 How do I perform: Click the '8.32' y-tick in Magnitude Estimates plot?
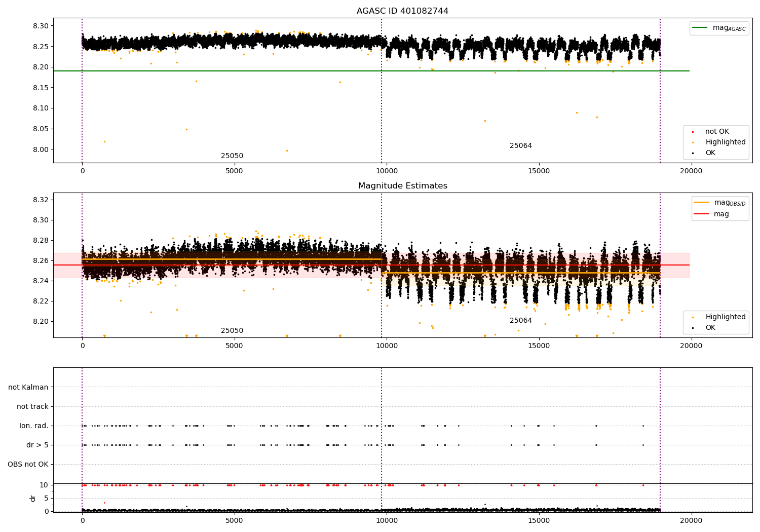[x=42, y=200]
